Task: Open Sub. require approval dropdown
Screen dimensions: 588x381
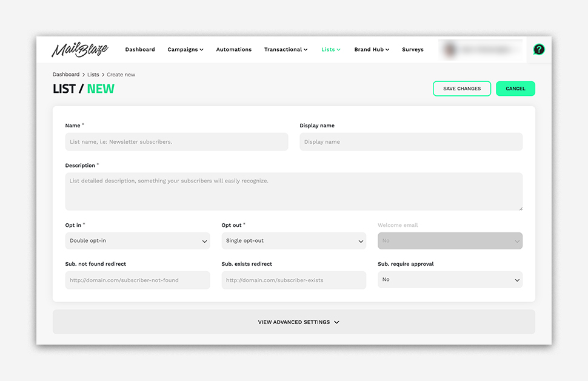Action: 450,280
